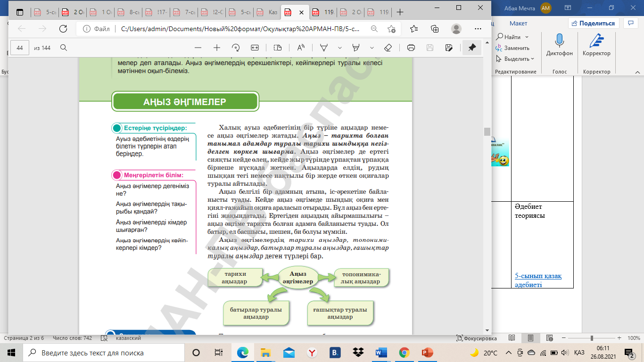The width and height of the screenshot is (644, 362).
Task: Open the КАЗ input language selector
Action: [x=579, y=353]
